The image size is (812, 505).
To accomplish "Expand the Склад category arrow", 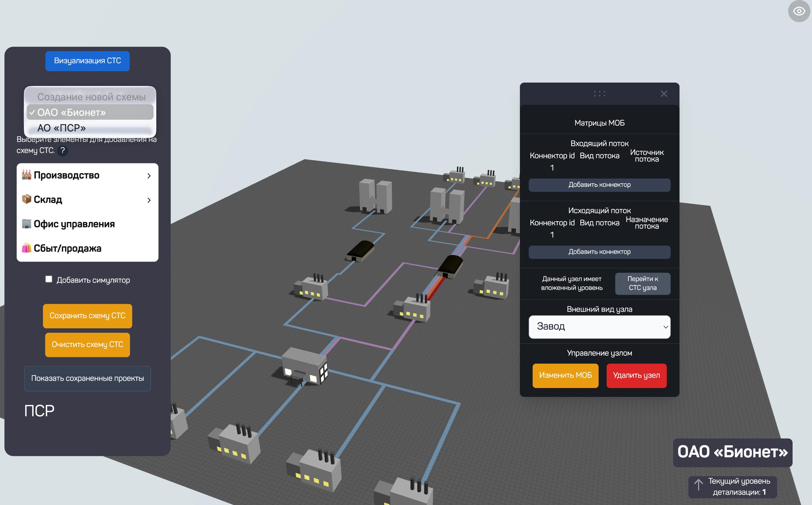I will pos(149,200).
